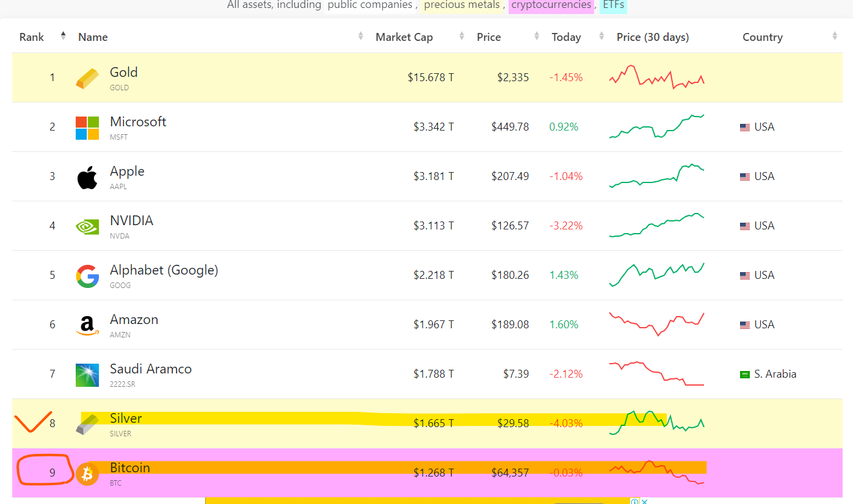Click Amazon's daily change '1.60%'

[564, 325]
